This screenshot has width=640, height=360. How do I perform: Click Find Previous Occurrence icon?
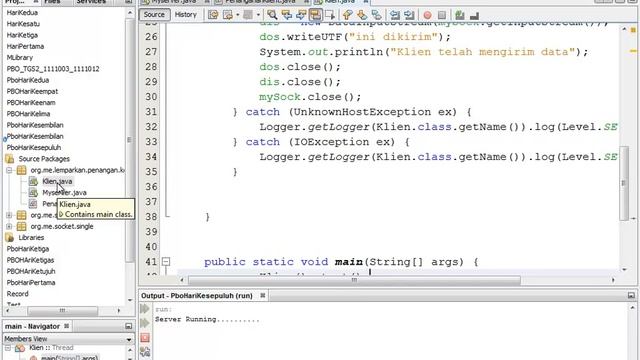(287, 15)
